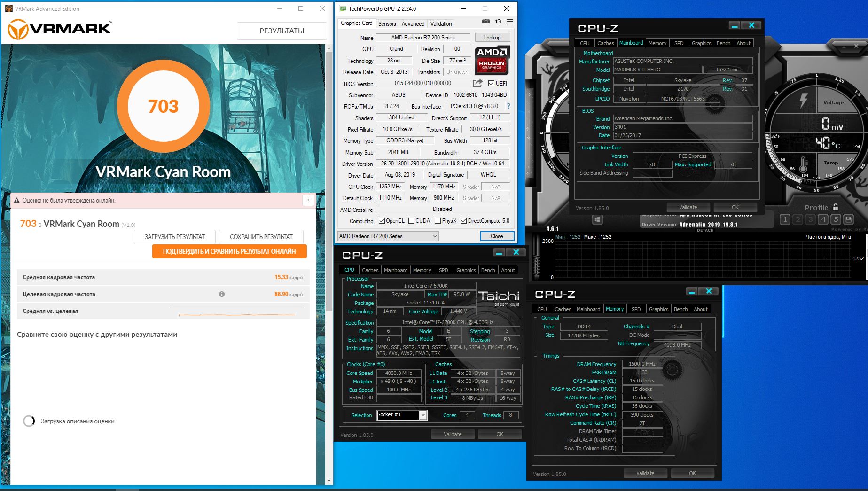Open Caches tab in CPU-Z CPU window
The width and height of the screenshot is (868, 491).
(370, 270)
